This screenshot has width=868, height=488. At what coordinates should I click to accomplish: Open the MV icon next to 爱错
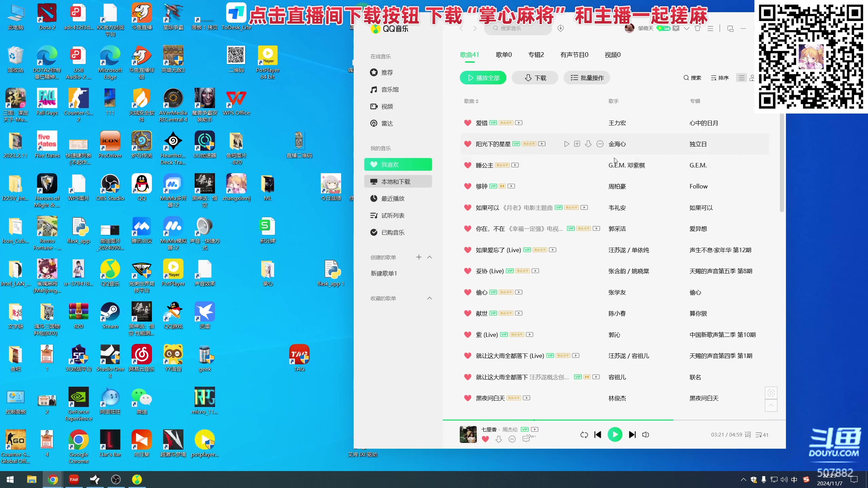(x=519, y=123)
